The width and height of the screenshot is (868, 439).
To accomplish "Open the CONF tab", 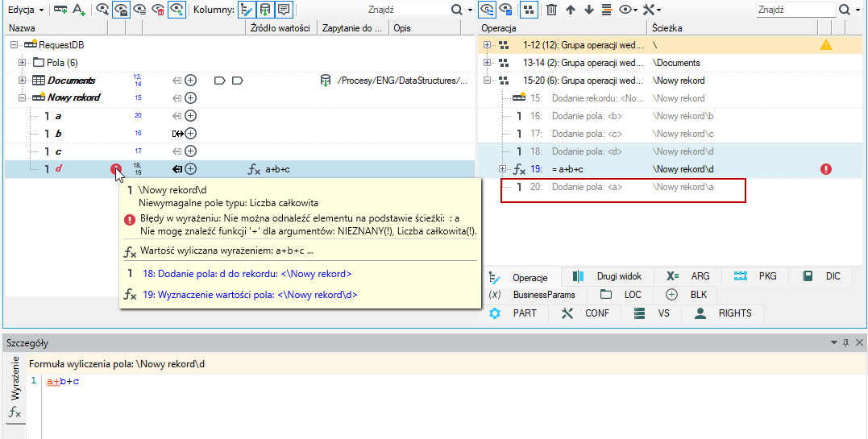I will point(584,313).
